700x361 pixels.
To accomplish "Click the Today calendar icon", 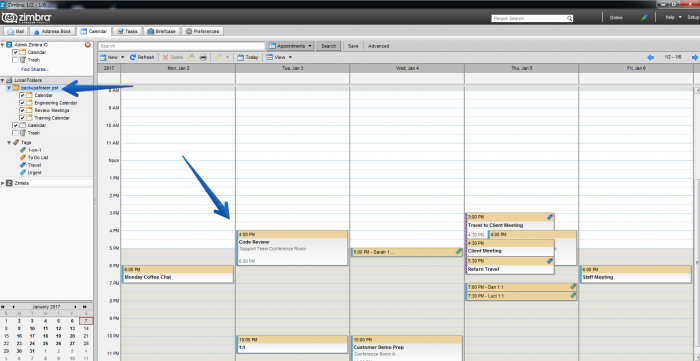I will [240, 57].
